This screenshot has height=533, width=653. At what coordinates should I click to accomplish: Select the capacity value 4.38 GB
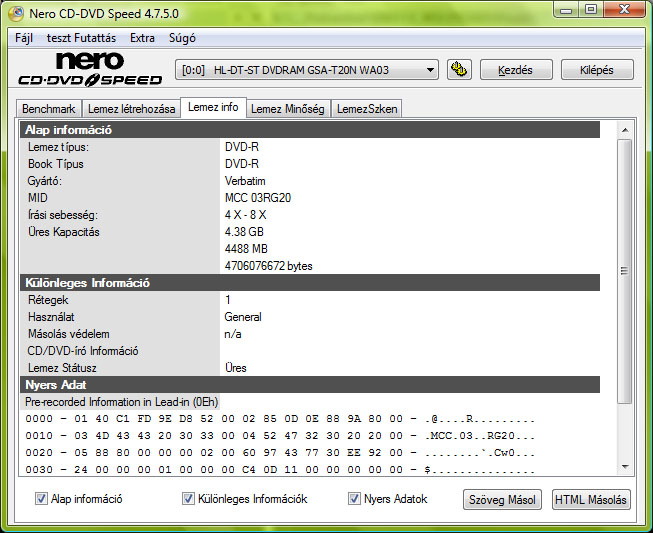[244, 232]
